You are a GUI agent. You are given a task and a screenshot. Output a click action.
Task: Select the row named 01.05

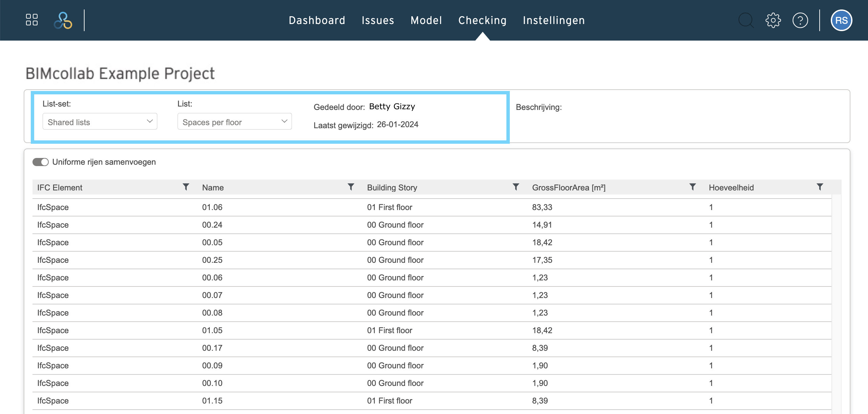432,330
